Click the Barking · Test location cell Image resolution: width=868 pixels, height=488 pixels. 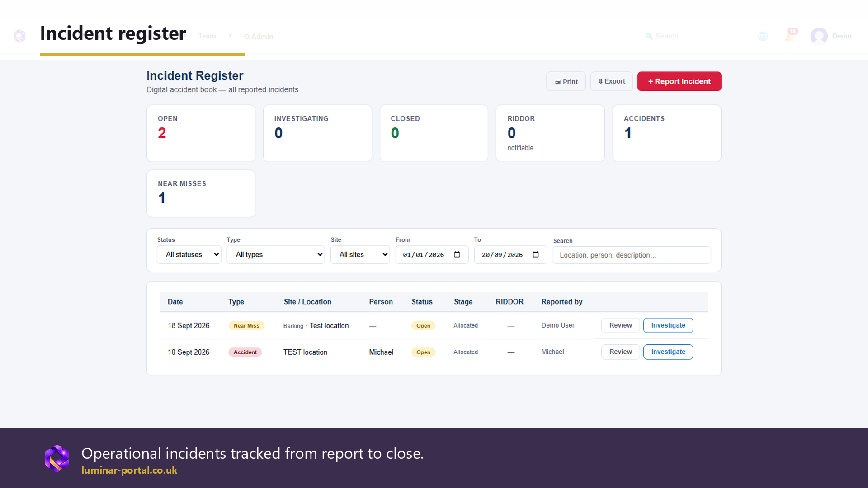tap(316, 326)
